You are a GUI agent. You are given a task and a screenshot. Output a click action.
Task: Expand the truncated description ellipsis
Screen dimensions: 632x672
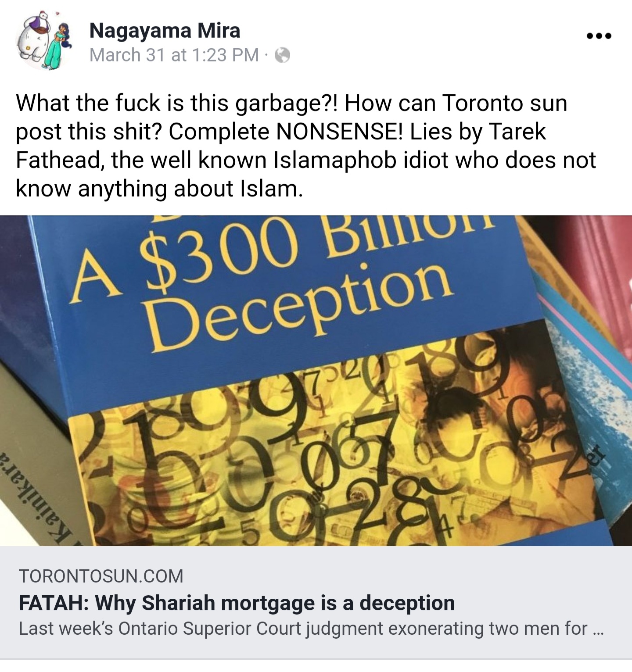(x=598, y=629)
